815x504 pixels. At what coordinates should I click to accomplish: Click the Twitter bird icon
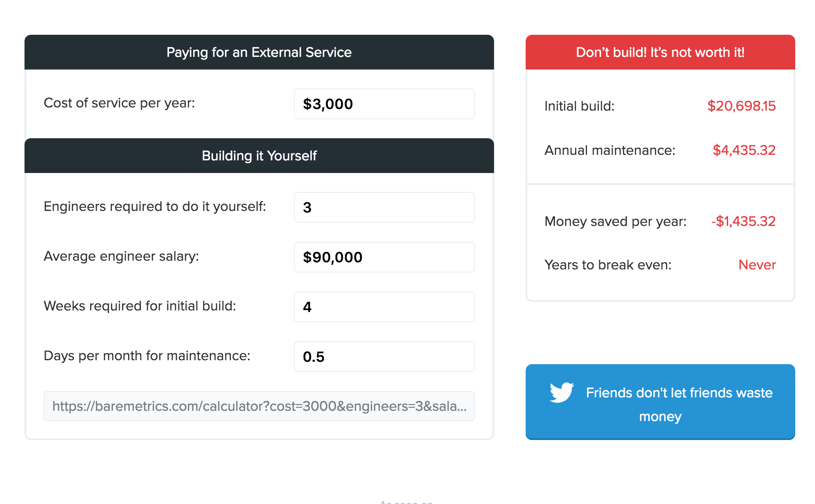coord(562,392)
